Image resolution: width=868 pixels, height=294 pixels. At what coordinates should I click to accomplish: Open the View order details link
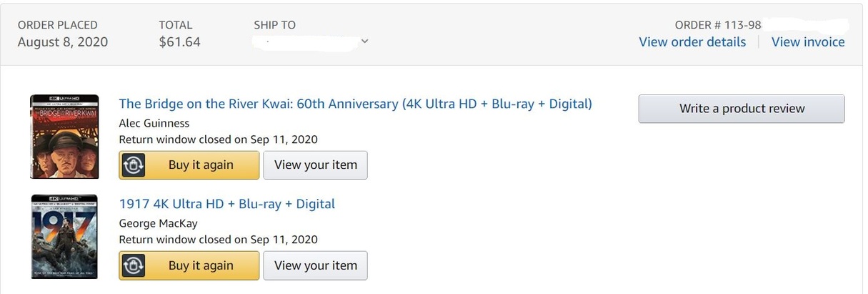click(692, 41)
